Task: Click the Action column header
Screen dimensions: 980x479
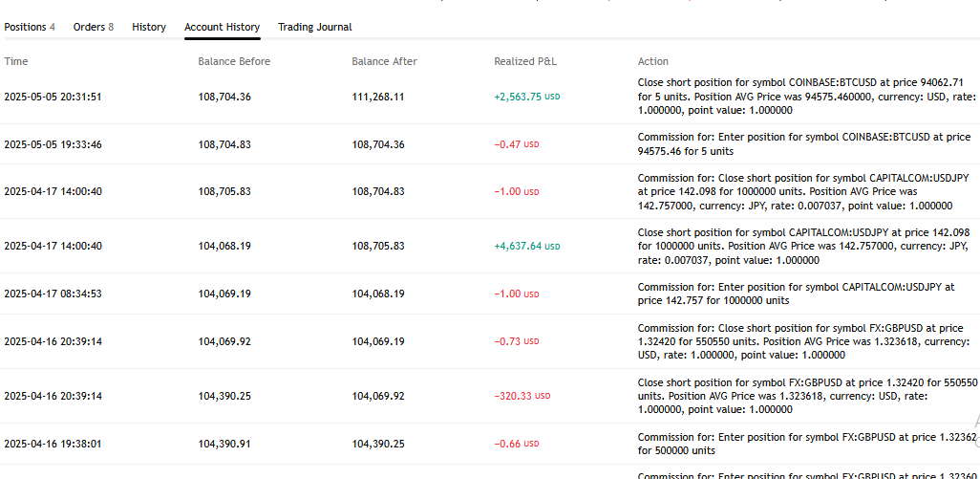Action: click(x=653, y=61)
